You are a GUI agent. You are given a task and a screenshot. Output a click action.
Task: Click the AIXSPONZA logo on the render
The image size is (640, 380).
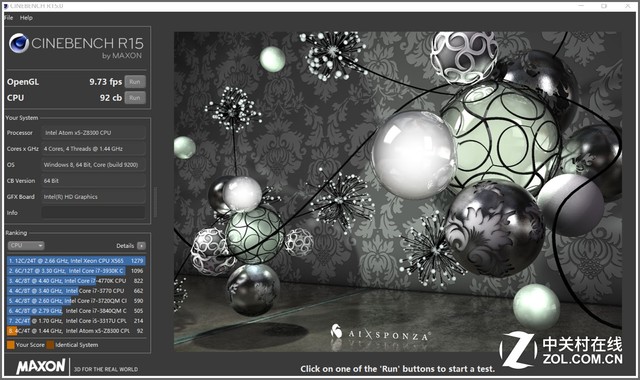click(380, 334)
